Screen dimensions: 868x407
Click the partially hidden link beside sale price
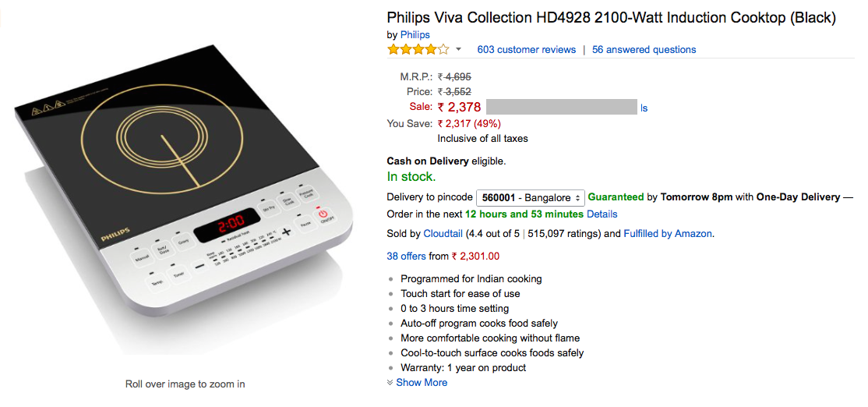click(x=644, y=108)
